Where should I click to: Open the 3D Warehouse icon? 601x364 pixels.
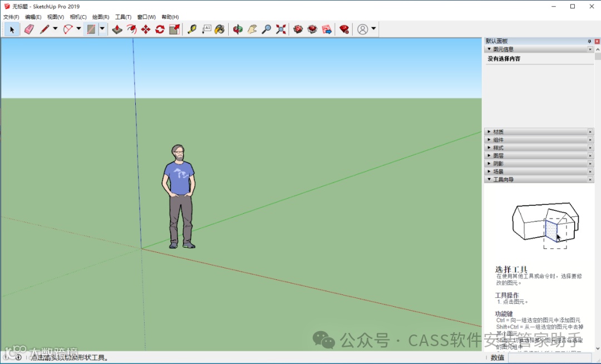(x=298, y=29)
